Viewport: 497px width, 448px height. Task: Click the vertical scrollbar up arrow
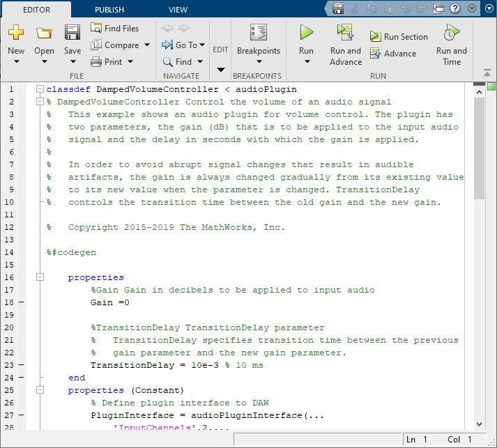pyautogui.click(x=480, y=92)
